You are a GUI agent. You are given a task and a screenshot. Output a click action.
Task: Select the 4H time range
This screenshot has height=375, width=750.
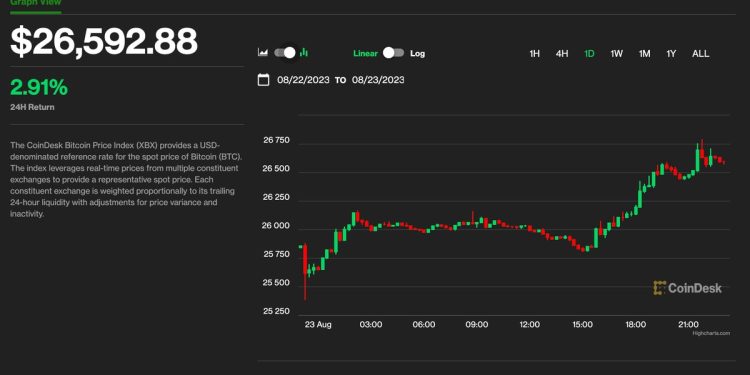point(562,54)
